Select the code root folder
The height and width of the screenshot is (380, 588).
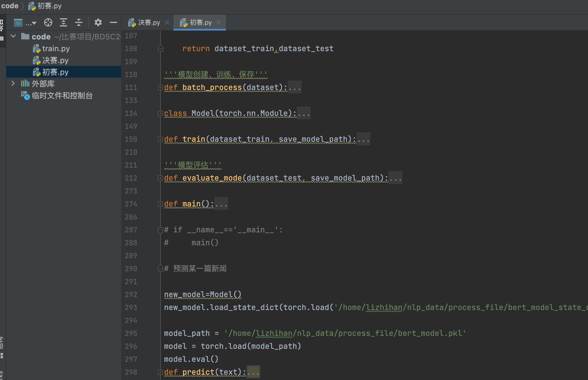41,37
